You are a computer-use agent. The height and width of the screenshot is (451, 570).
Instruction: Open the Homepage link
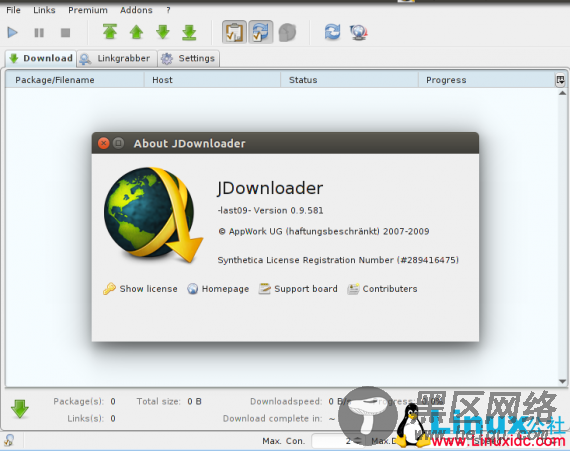pos(225,289)
